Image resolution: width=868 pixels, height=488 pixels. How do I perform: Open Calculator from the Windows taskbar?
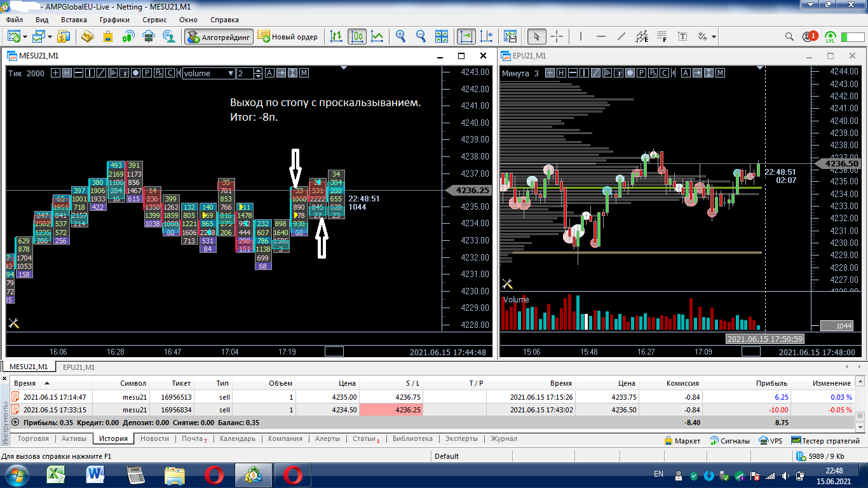pos(135,474)
